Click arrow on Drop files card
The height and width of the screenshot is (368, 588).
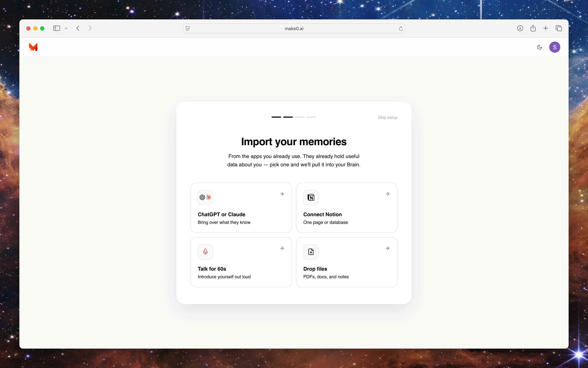click(x=387, y=248)
